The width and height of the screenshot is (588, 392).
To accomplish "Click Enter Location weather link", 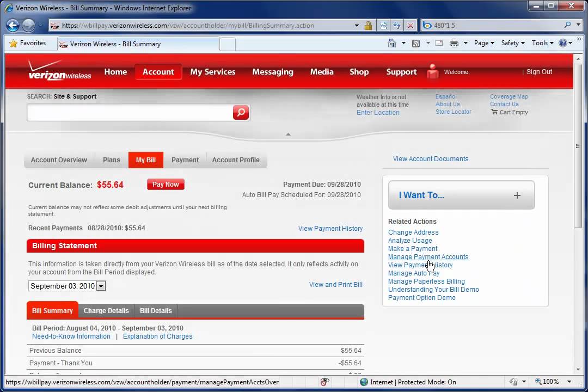I will 378,113.
